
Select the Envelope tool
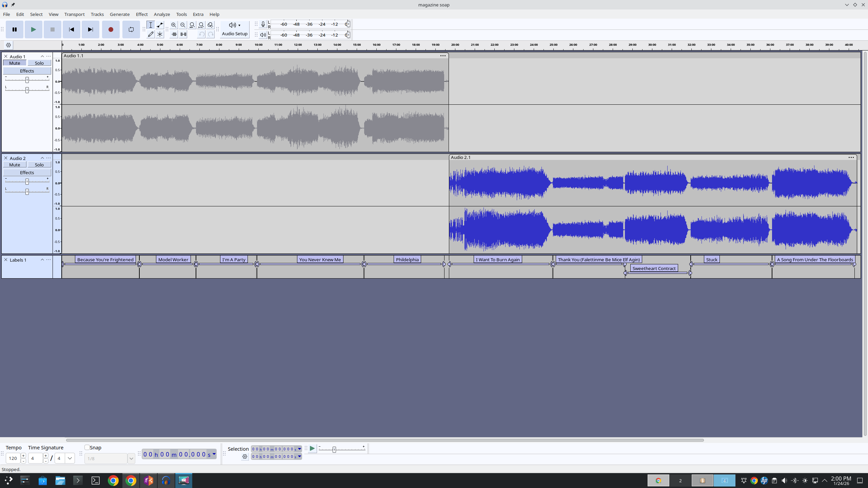[160, 25]
